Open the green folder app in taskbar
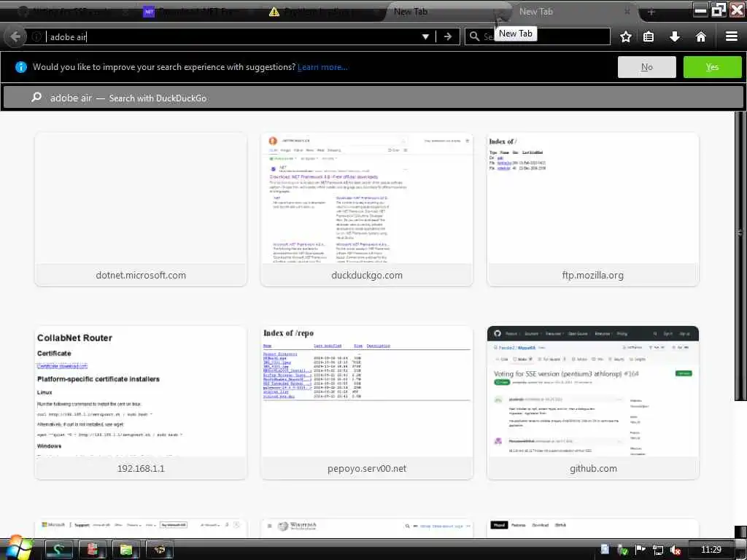Image resolution: width=747 pixels, height=560 pixels. 125,550
